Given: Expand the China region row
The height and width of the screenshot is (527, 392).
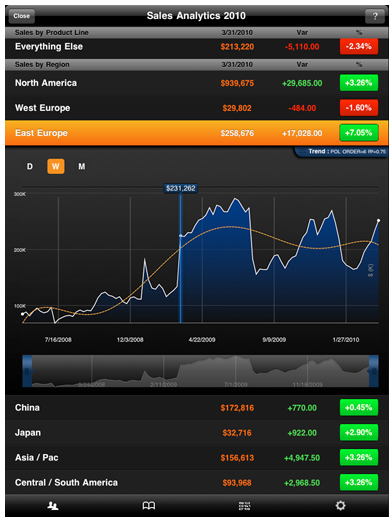Looking at the screenshot, I should (x=197, y=407).
